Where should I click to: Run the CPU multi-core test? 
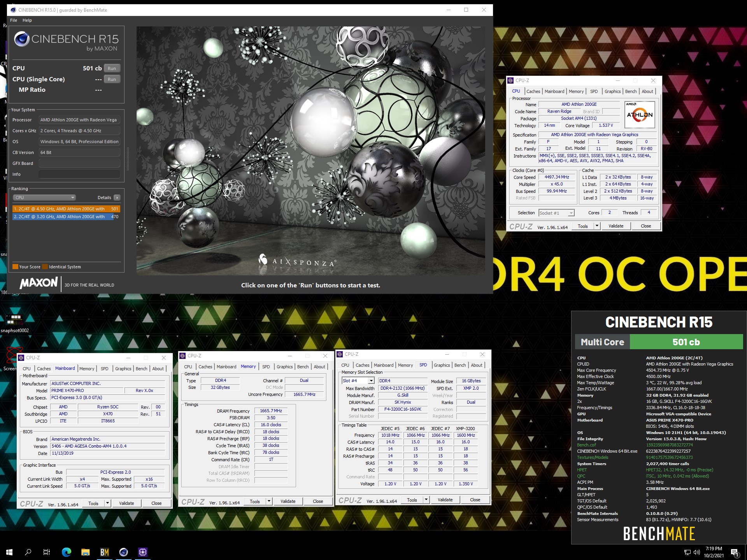(112, 68)
